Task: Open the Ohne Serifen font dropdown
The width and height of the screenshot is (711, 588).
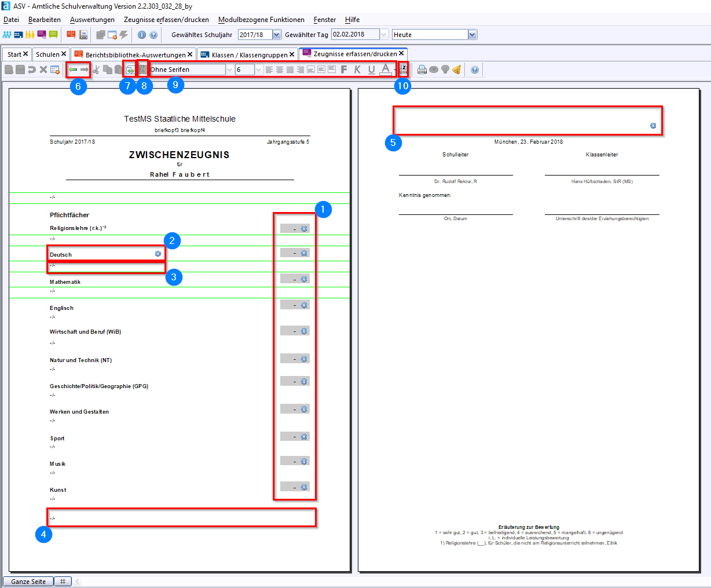Action: click(230, 70)
